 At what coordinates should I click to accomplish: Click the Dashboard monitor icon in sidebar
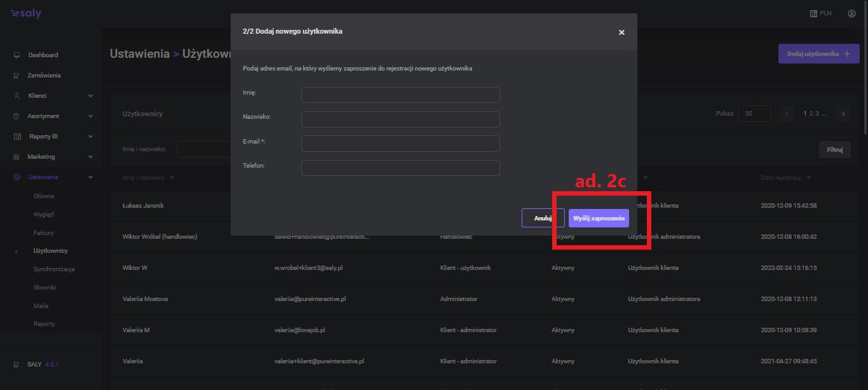point(17,55)
